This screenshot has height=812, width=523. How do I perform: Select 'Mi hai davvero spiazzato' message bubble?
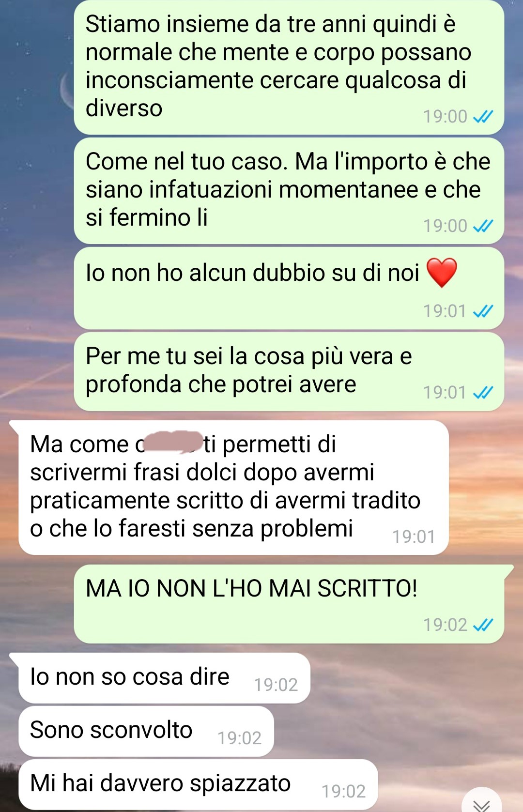click(x=198, y=784)
